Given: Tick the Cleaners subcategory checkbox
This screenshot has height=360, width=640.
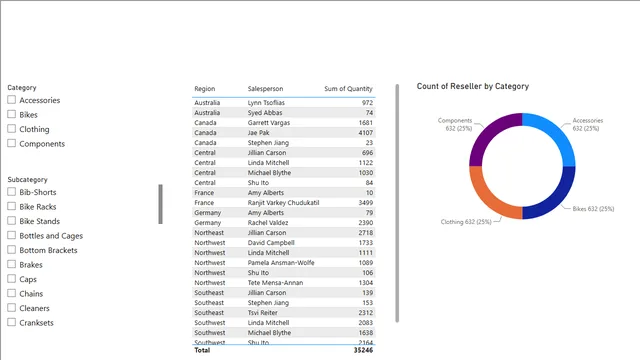Looking at the screenshot, I should (x=11, y=308).
